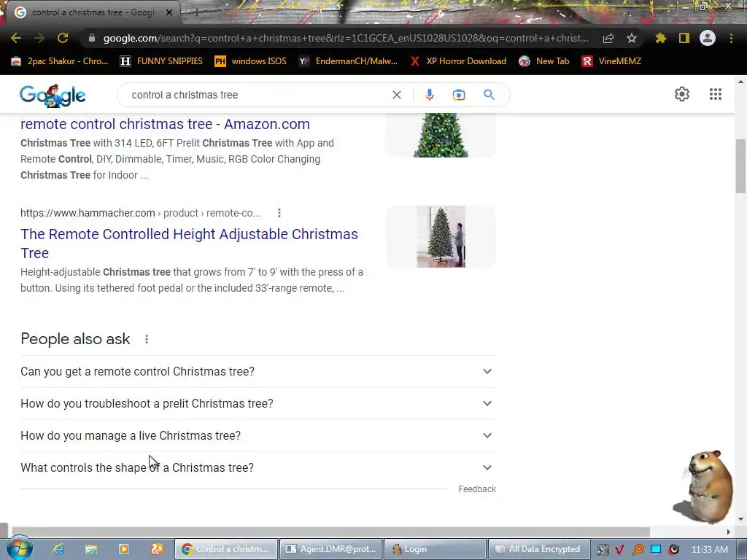Open the New Tab bookmark
Image resolution: width=747 pixels, height=560 pixels.
(x=544, y=61)
